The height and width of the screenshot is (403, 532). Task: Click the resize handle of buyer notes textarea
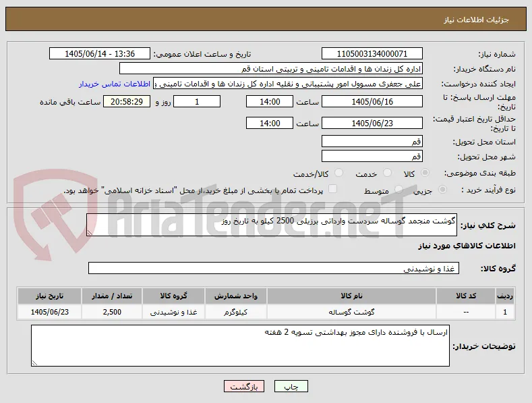[x=34, y=363]
